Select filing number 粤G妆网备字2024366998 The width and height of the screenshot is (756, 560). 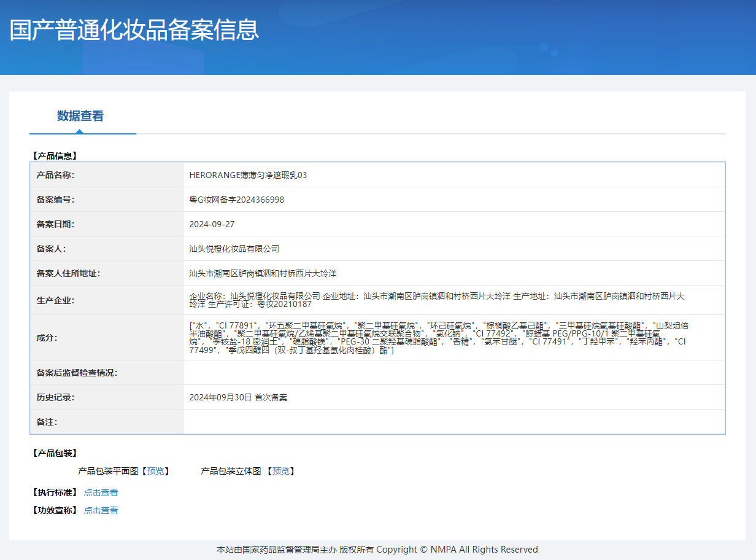(237, 200)
